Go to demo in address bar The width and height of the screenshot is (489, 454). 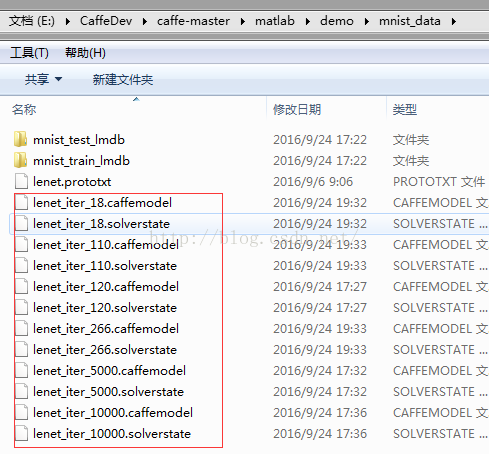(337, 21)
